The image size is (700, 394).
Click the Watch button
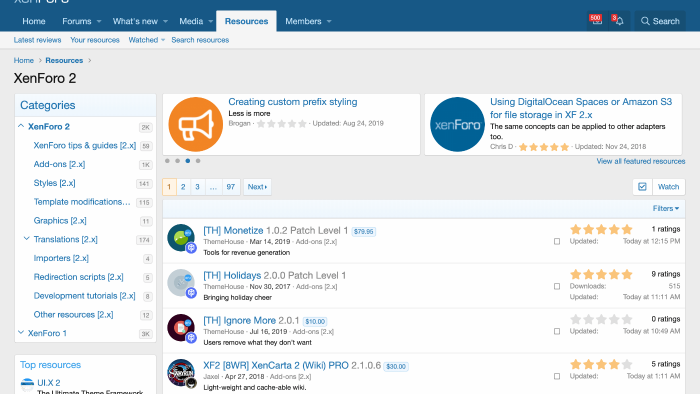click(668, 187)
